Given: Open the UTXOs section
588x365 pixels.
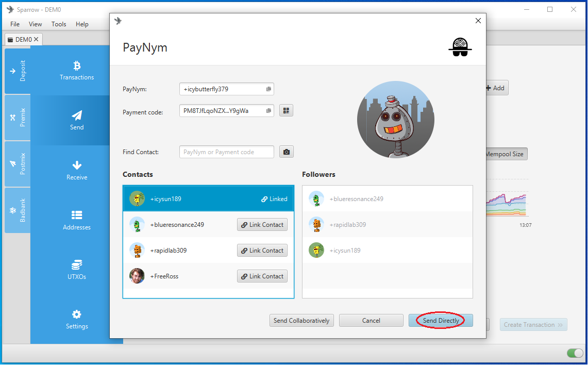Looking at the screenshot, I should point(77,270).
